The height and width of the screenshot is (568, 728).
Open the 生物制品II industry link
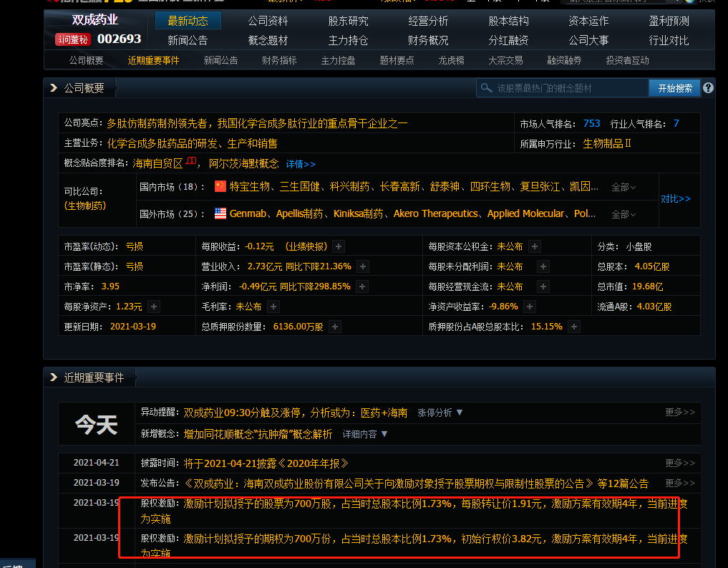point(607,143)
